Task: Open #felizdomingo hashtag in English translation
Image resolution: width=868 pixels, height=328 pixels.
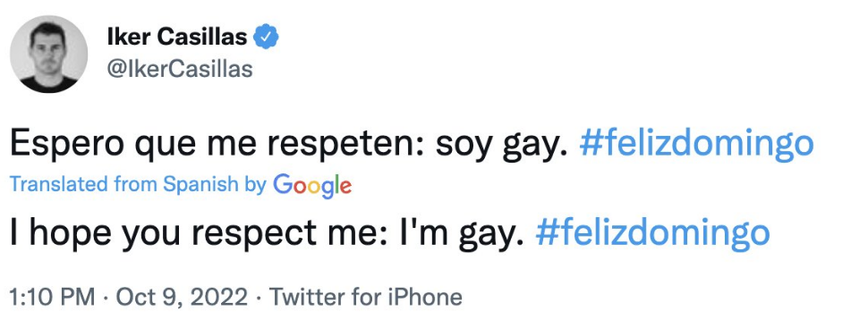Action: point(652,234)
